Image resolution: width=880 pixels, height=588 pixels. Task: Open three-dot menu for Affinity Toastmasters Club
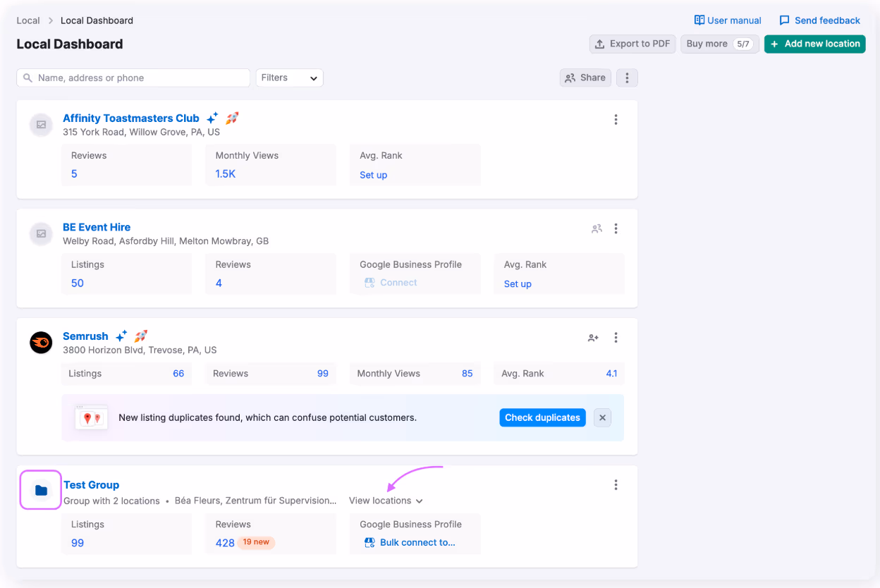coord(616,120)
